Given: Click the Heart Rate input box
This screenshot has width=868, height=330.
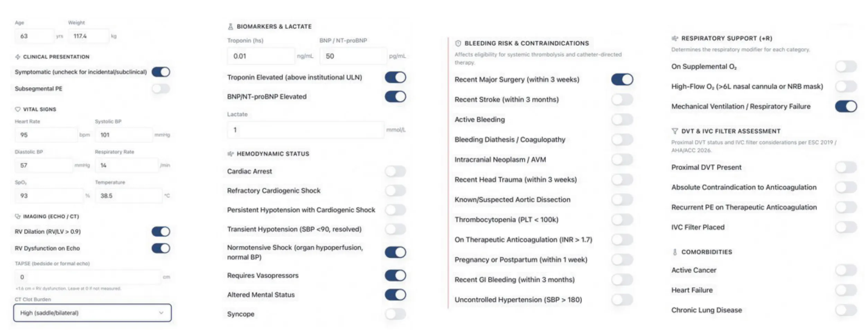Looking at the screenshot, I should coord(46,135).
